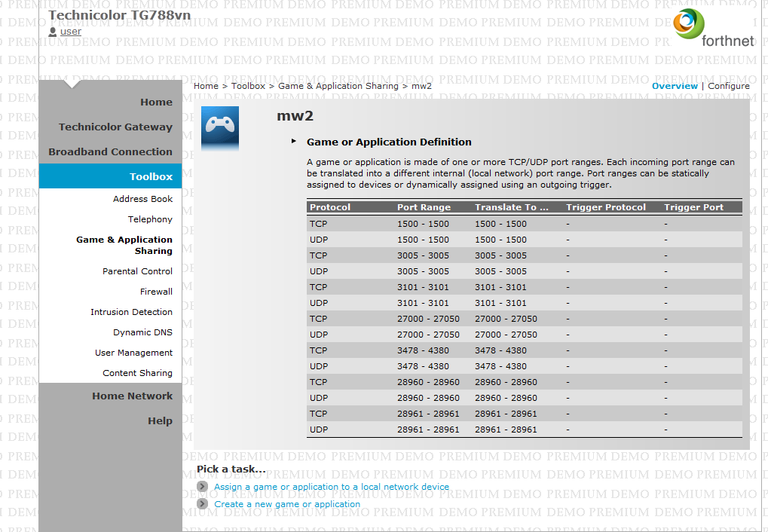Open Parental Control page
Screen dimensions: 768x532
137,271
